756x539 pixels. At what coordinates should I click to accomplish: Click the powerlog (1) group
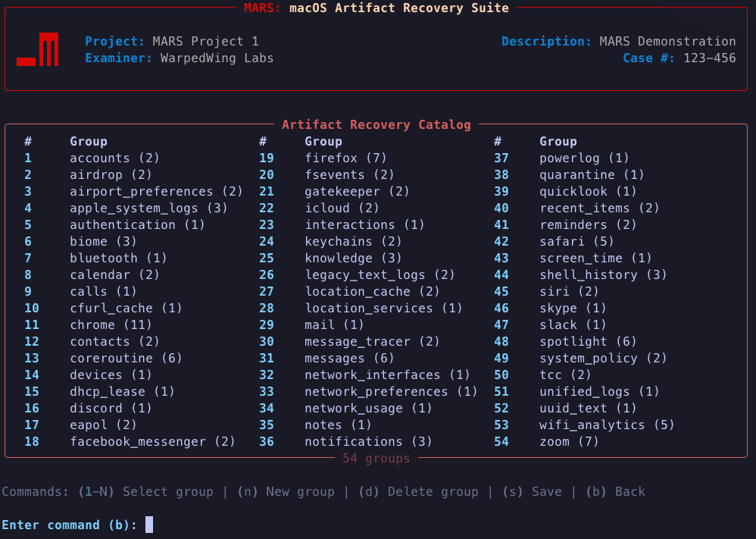tap(584, 158)
